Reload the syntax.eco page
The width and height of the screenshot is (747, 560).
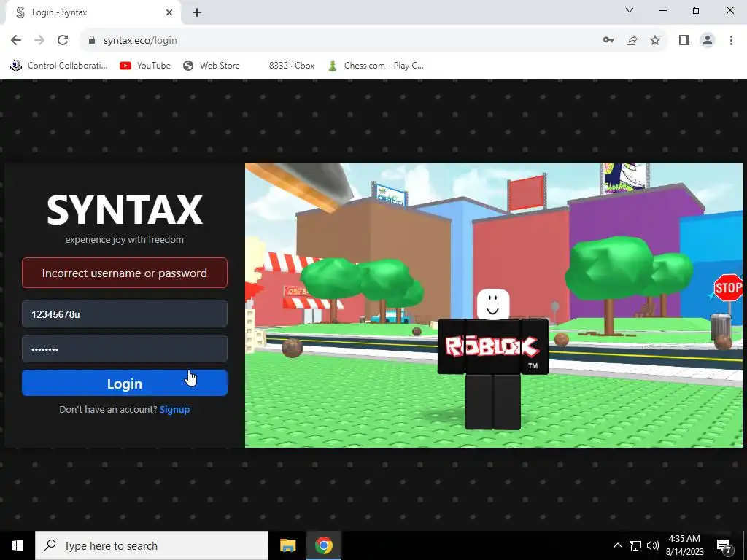pyautogui.click(x=63, y=41)
